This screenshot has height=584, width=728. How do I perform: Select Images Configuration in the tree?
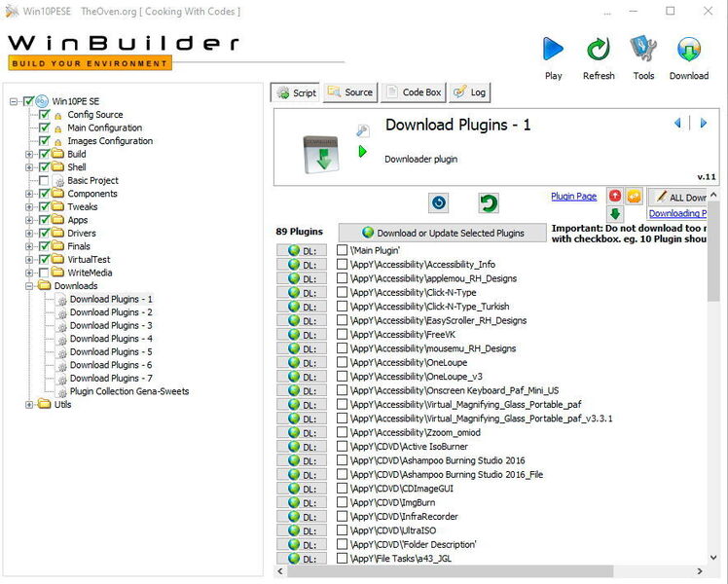click(x=110, y=141)
